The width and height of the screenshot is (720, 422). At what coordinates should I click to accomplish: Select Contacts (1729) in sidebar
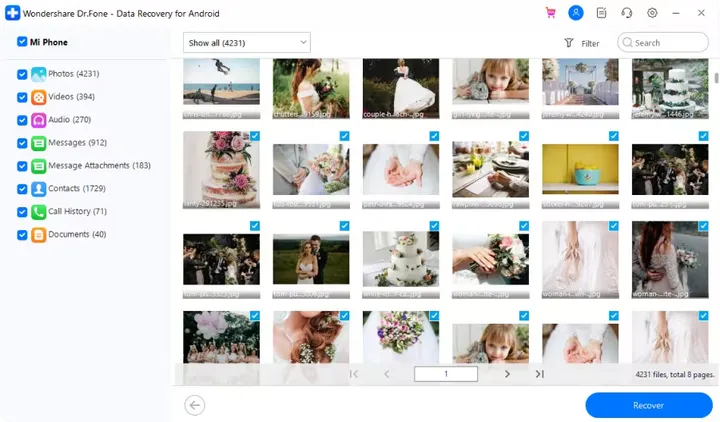point(77,189)
